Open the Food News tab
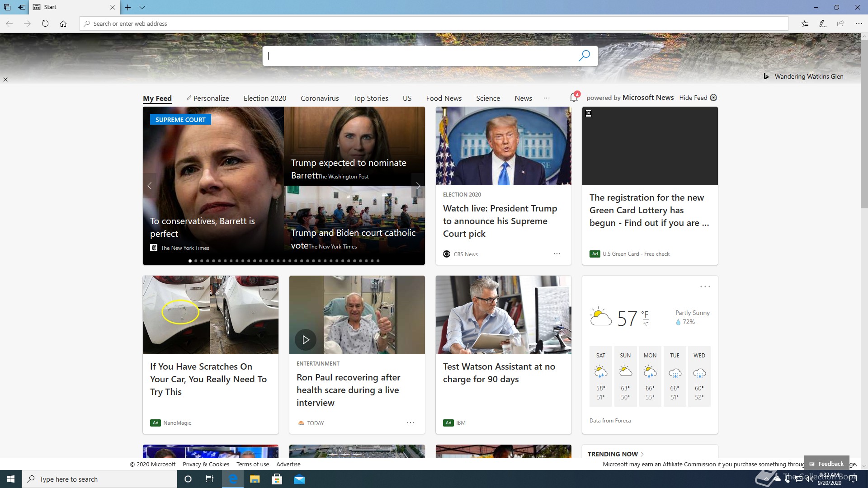 pos(443,98)
